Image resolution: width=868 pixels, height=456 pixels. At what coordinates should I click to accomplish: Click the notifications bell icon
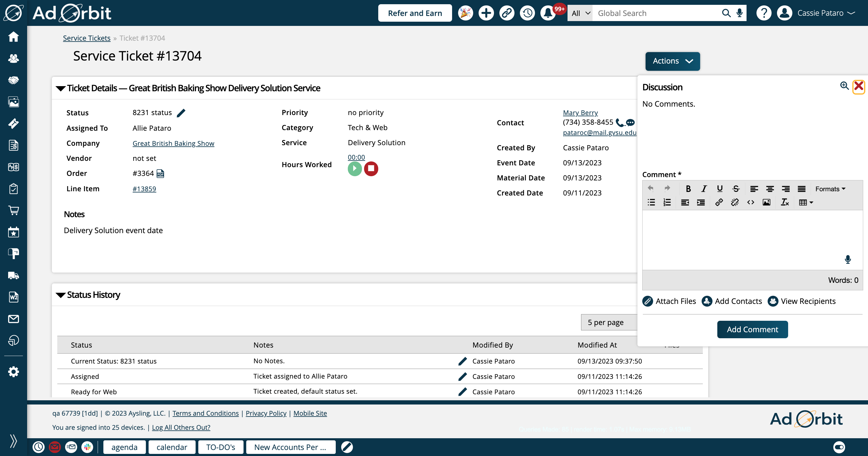point(548,13)
